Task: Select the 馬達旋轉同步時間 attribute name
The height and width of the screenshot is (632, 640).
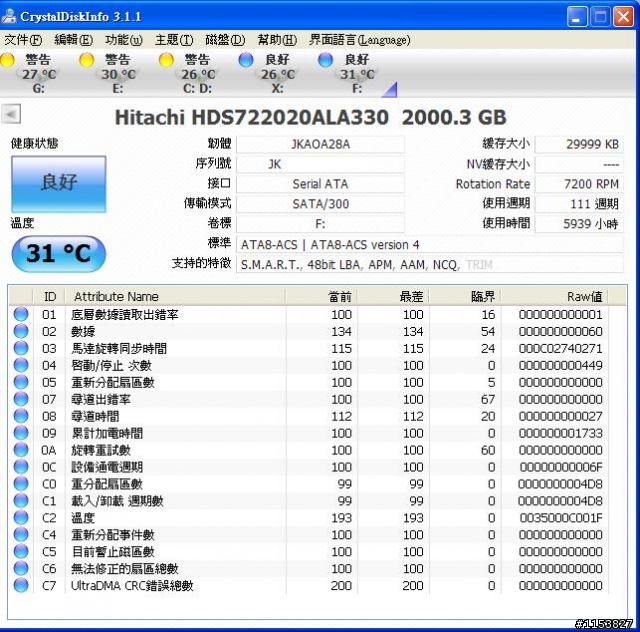Action: pyautogui.click(x=119, y=348)
